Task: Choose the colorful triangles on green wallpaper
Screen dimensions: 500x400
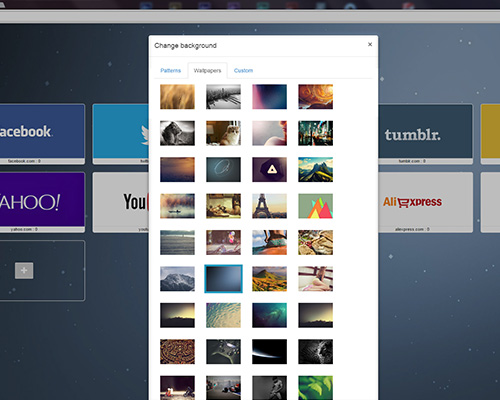Action: pos(315,206)
